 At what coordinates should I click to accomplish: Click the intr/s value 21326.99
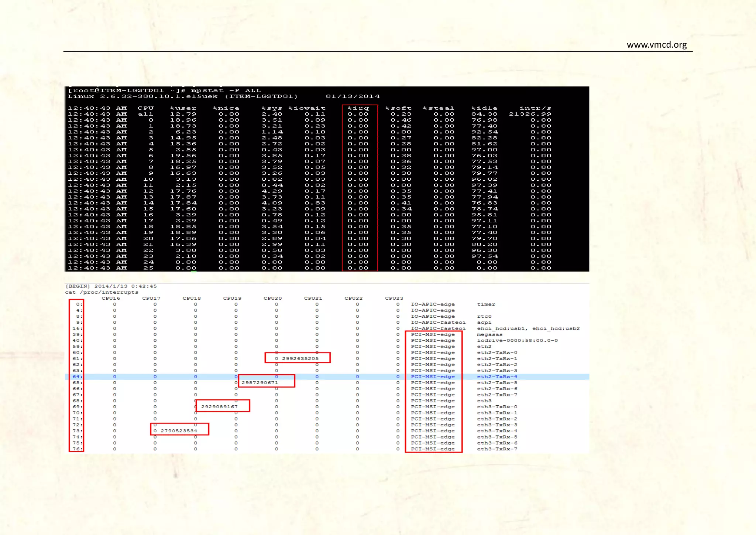coord(530,114)
